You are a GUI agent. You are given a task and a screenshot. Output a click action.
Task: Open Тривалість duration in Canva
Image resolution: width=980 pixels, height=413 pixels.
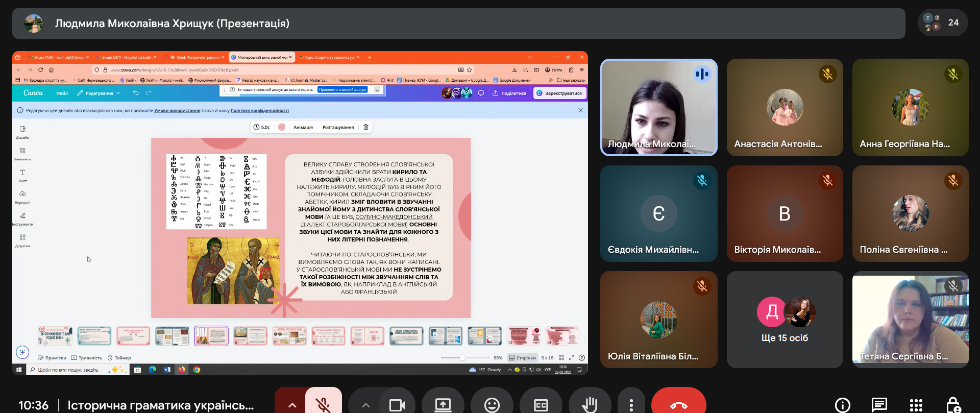pyautogui.click(x=87, y=358)
